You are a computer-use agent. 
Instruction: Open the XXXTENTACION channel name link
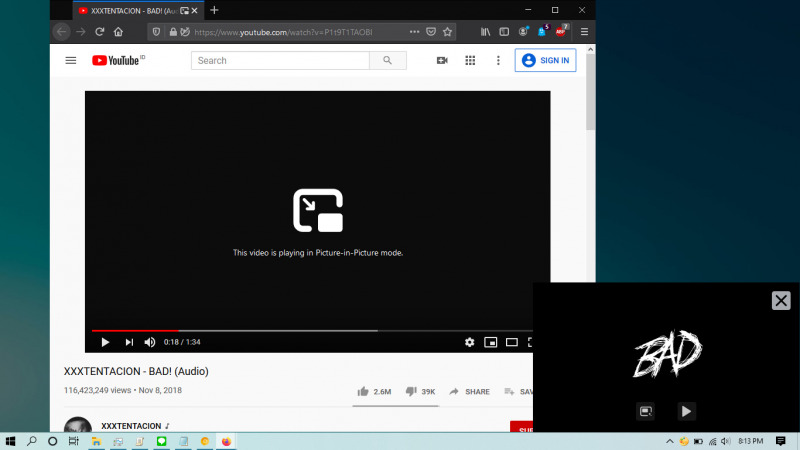tap(131, 426)
